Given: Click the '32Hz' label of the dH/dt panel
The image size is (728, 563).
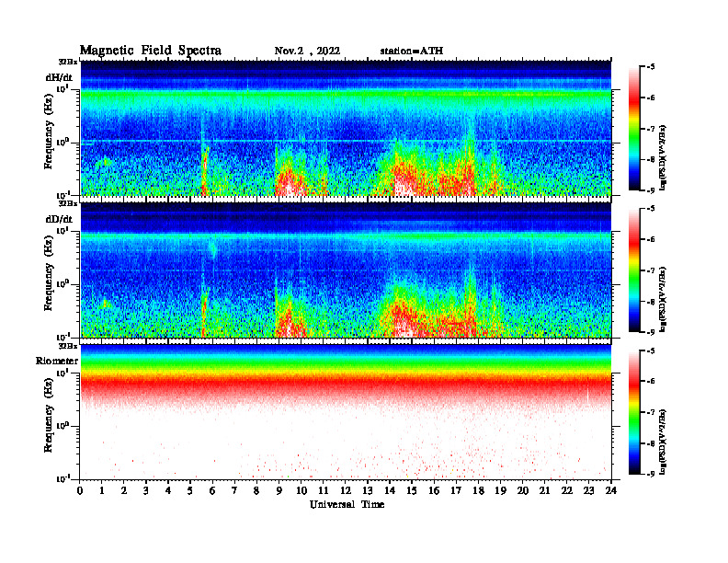Looking at the screenshot, I should tap(68, 62).
